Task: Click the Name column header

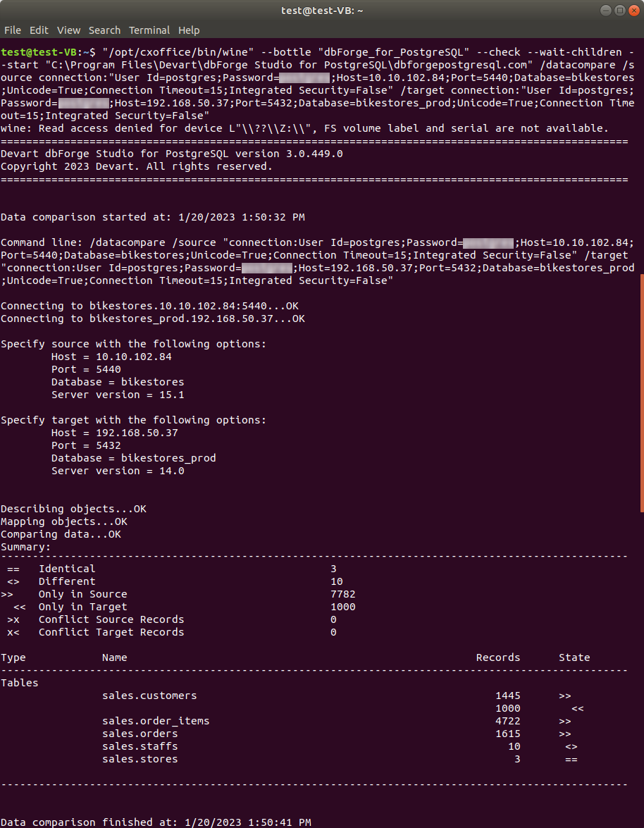Action: pos(115,657)
